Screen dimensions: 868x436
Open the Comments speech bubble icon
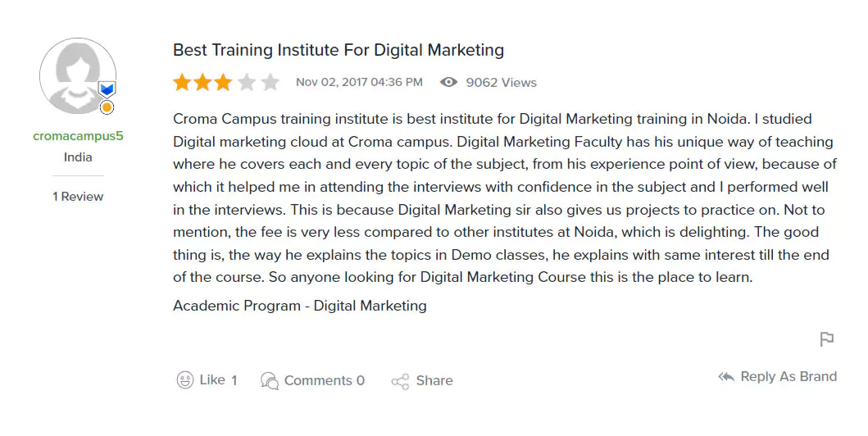[269, 380]
